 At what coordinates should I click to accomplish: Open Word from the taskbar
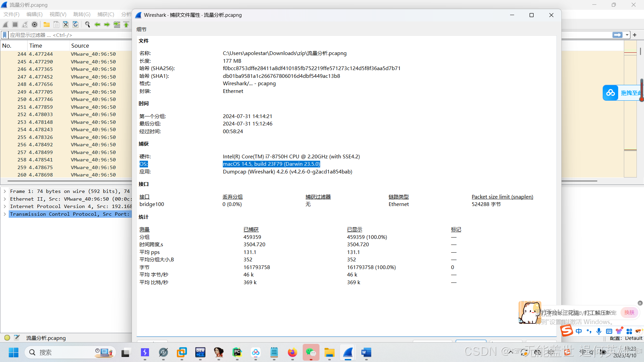point(366,352)
